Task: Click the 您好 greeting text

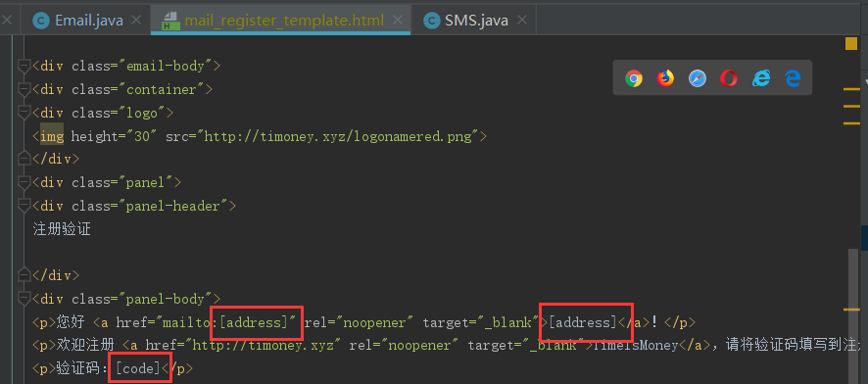Action: tap(71, 322)
